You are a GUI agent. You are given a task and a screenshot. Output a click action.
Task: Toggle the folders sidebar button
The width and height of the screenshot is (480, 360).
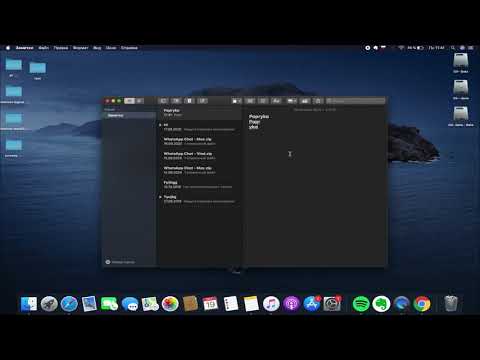coord(163,101)
